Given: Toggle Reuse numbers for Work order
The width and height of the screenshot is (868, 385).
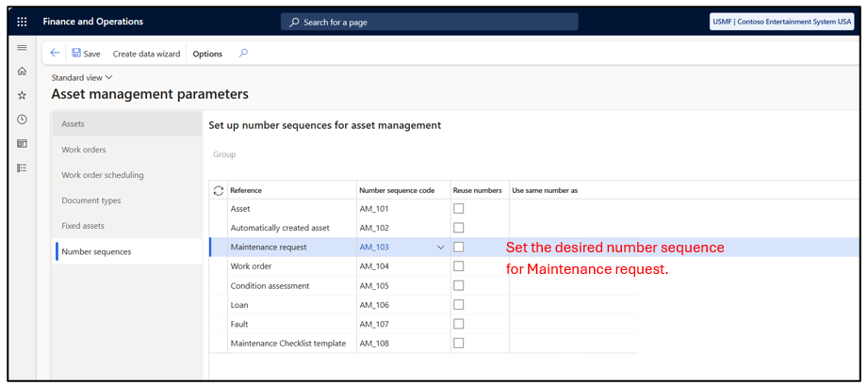Looking at the screenshot, I should point(459,266).
